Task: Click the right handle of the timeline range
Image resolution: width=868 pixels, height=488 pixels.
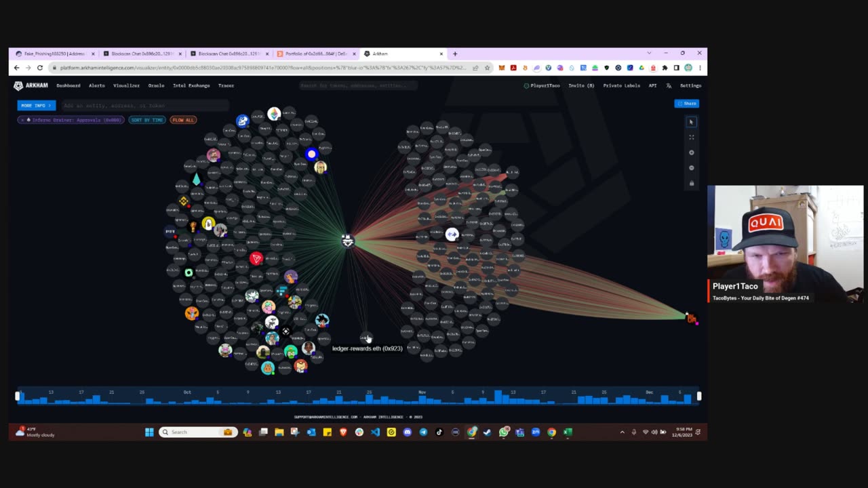Action: [699, 396]
